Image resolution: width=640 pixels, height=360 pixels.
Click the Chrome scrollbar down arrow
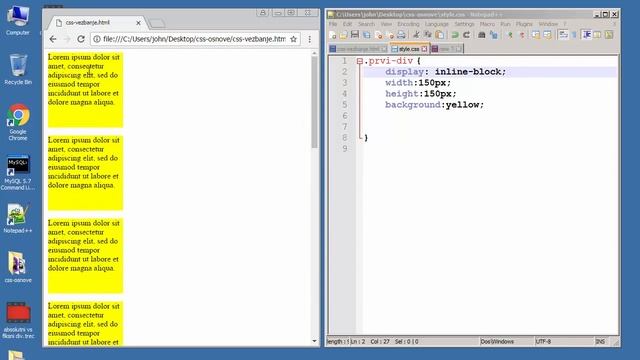click(x=314, y=341)
